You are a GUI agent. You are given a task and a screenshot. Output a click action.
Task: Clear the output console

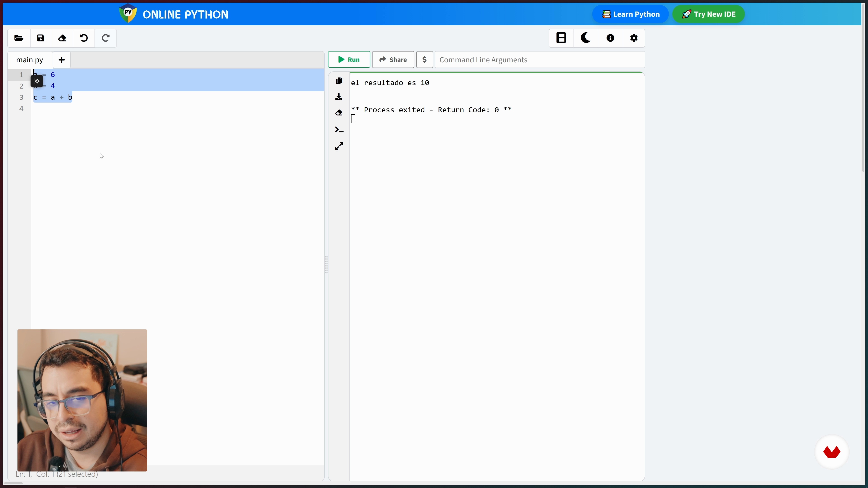339,113
